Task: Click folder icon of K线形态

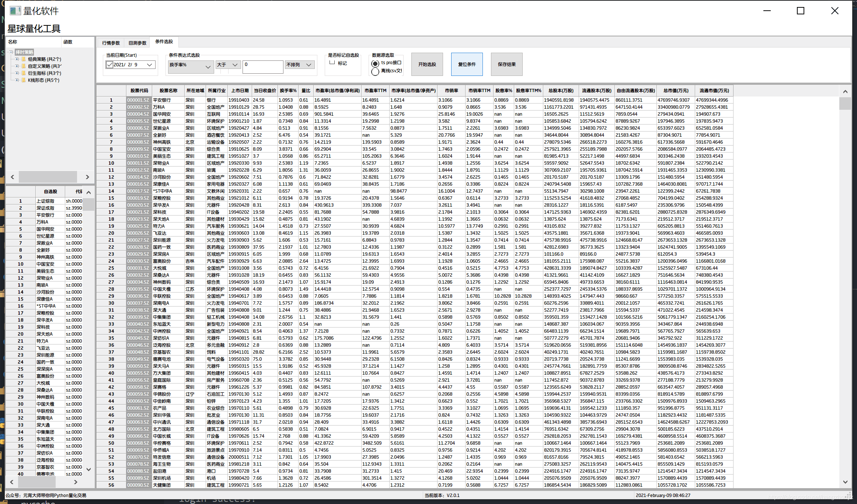Action: click(x=24, y=80)
